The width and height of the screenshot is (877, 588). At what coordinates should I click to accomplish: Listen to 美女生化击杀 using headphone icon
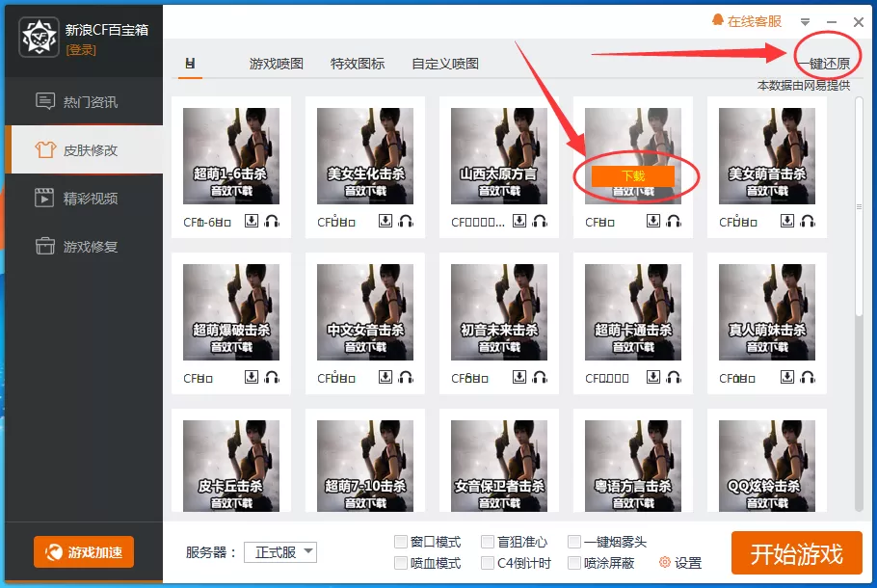click(x=406, y=221)
